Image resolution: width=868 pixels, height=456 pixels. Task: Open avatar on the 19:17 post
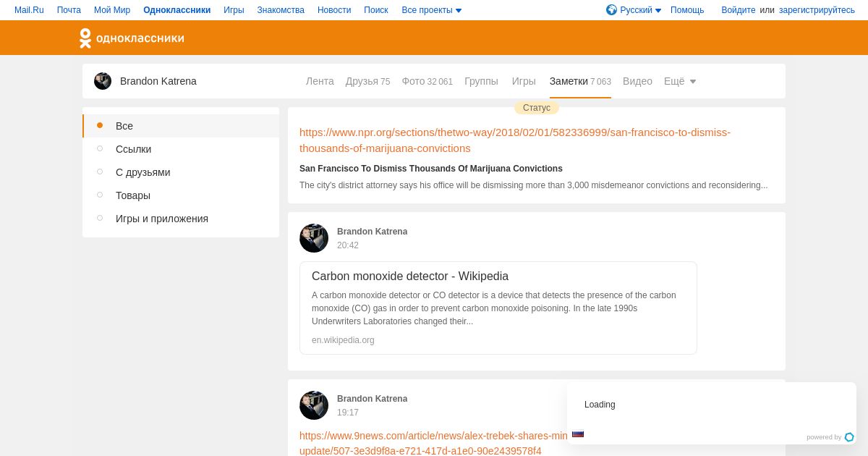(314, 405)
